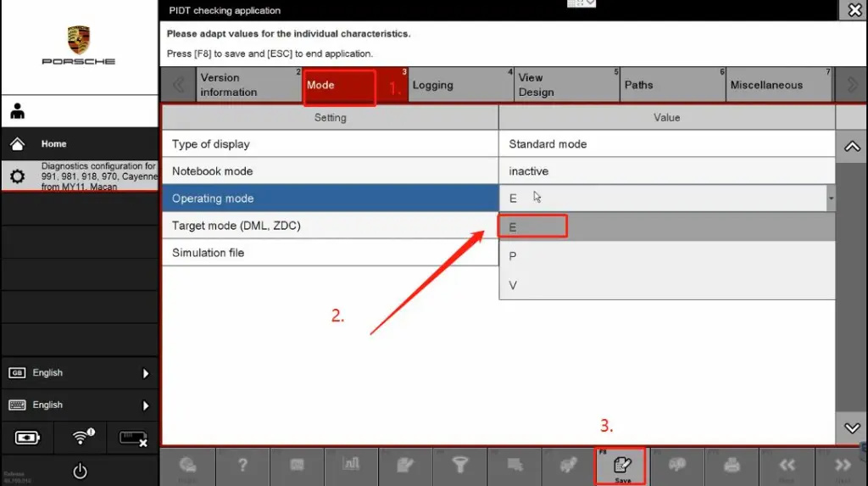Click the printer icon in bottom toolbar

(732, 466)
